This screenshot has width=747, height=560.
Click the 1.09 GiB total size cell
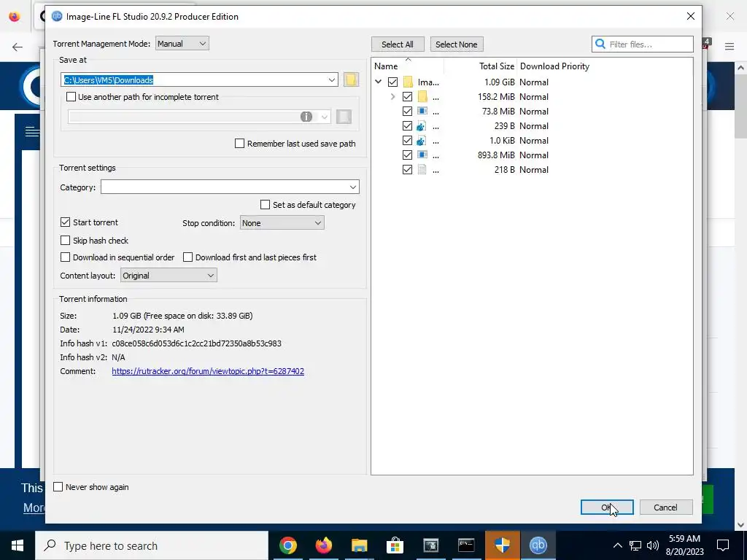pos(499,82)
